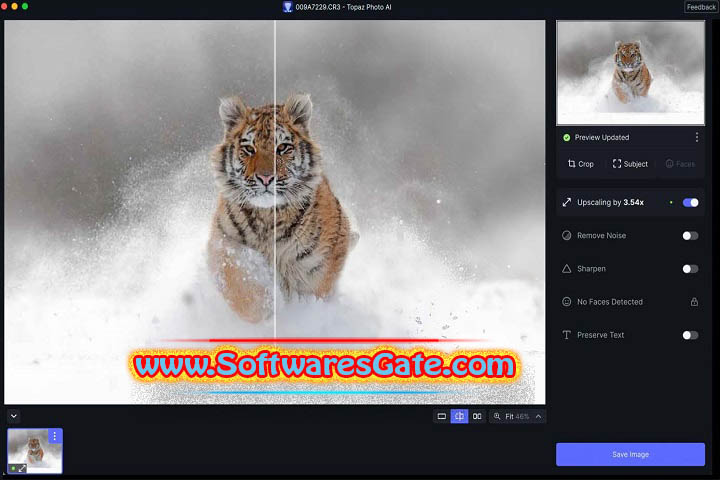Image resolution: width=720 pixels, height=480 pixels.
Task: Open the thumbnail's three-dot options menu
Action: pyautogui.click(x=54, y=436)
